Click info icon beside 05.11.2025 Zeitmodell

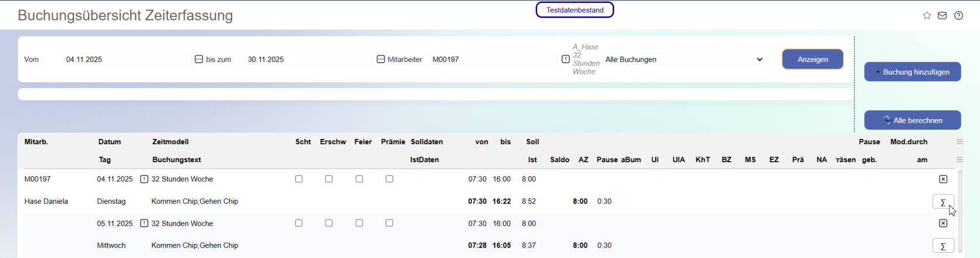click(x=144, y=224)
